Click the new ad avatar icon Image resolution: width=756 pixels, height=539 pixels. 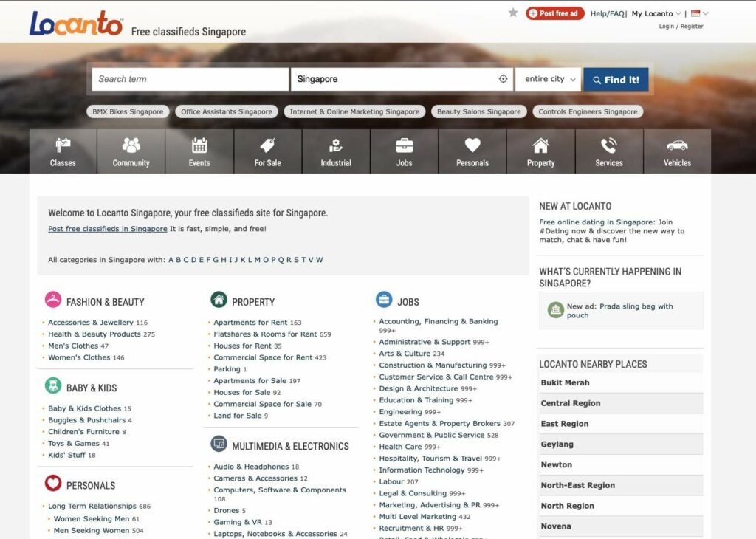point(555,310)
